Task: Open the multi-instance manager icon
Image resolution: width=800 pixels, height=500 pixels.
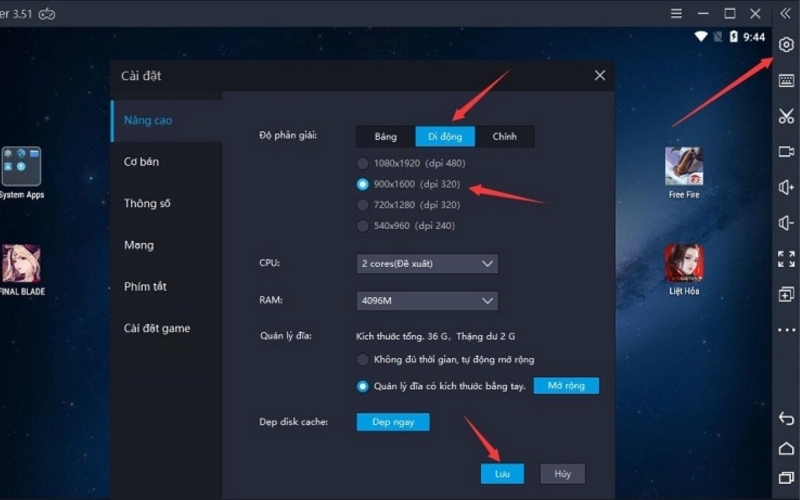Action: click(x=786, y=294)
